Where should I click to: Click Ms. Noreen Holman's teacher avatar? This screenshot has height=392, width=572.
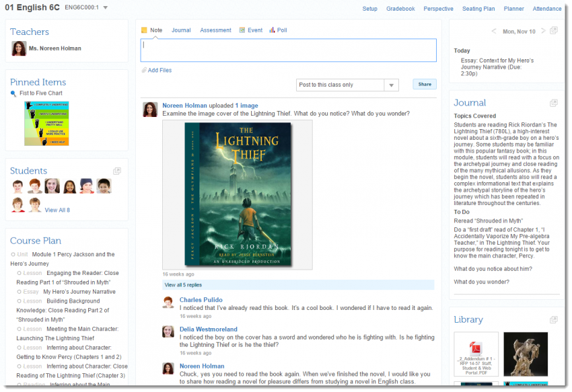(19, 48)
